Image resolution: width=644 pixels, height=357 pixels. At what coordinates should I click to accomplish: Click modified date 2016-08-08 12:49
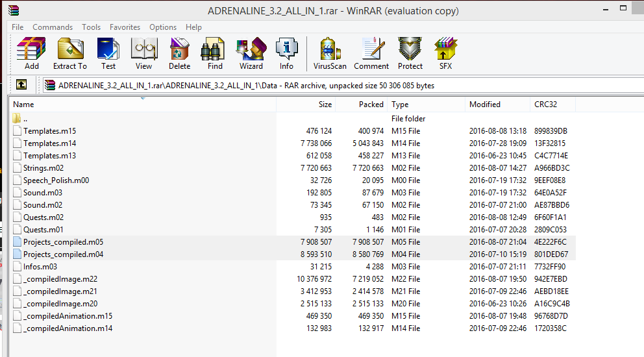point(498,217)
